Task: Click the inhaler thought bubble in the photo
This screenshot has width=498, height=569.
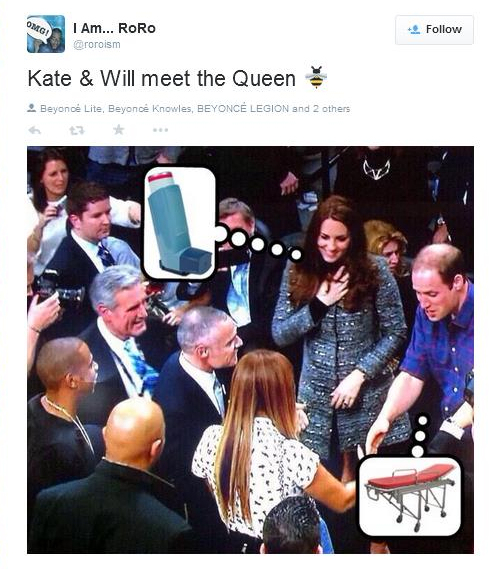Action: (x=179, y=223)
